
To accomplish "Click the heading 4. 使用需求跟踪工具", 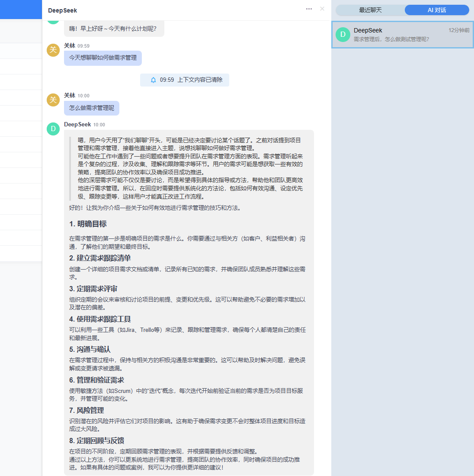I will tap(100, 319).
